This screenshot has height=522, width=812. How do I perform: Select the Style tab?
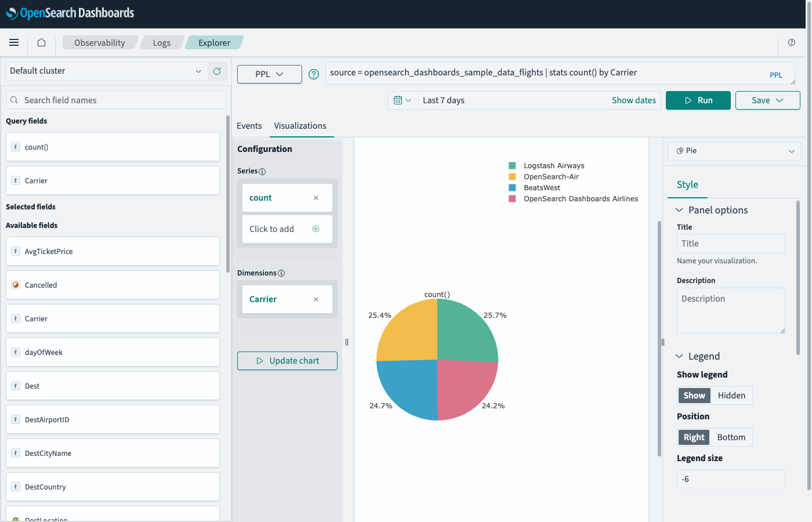687,184
